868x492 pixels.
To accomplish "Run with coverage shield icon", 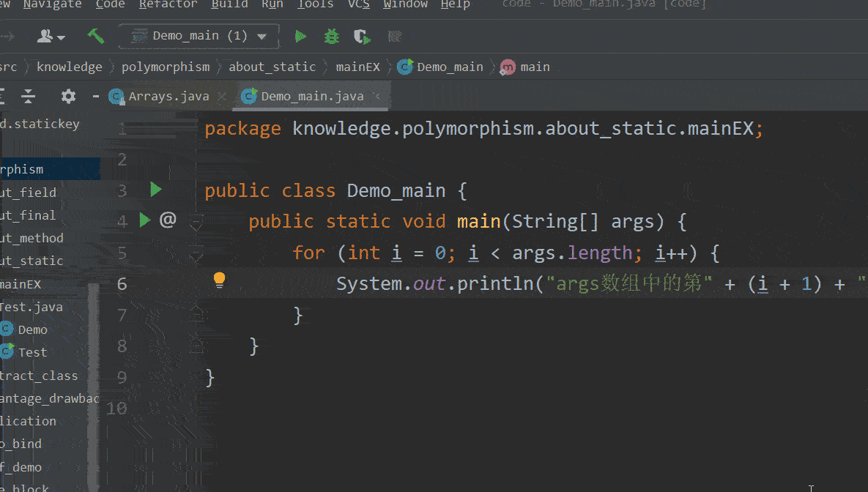I will coord(361,37).
